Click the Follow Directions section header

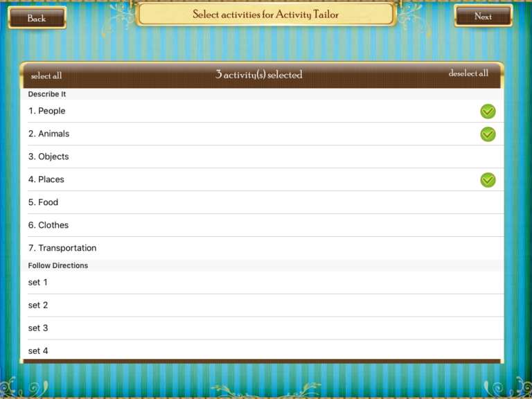coord(262,265)
